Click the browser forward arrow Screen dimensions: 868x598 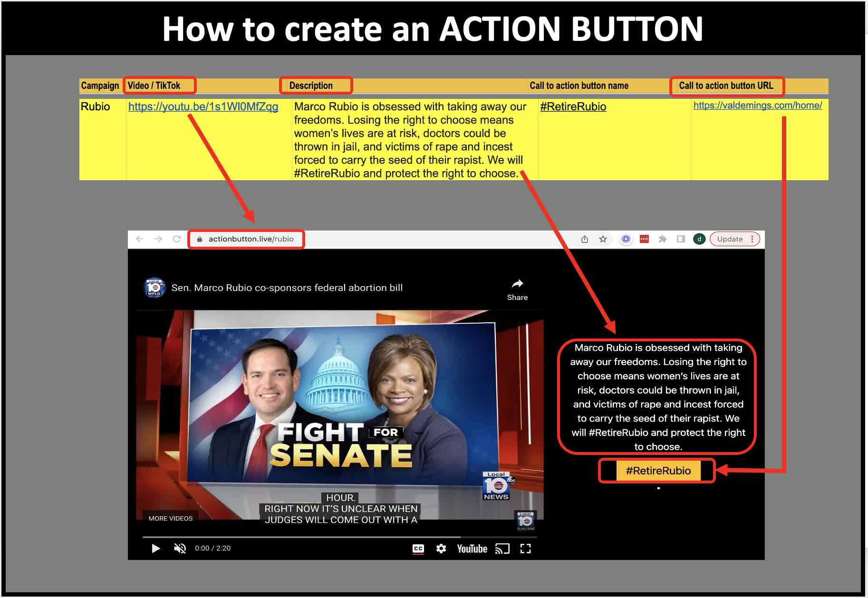[x=158, y=239]
